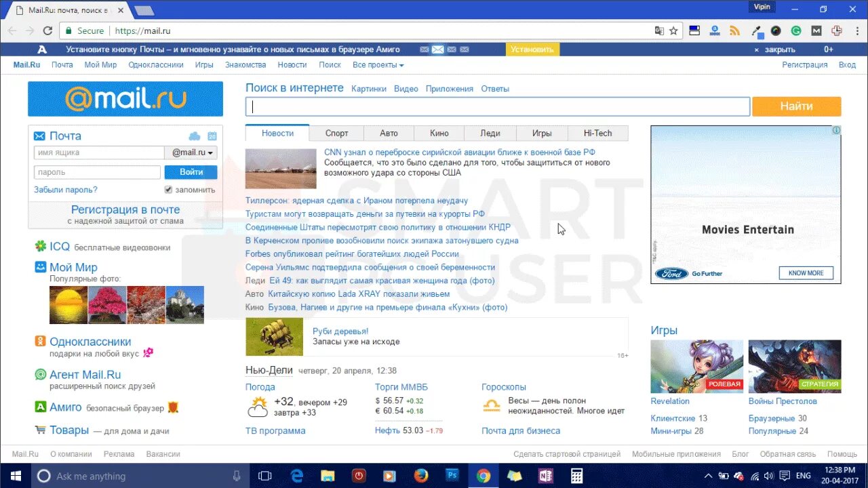
Task: Switch to the Кино news tab
Action: click(x=439, y=134)
